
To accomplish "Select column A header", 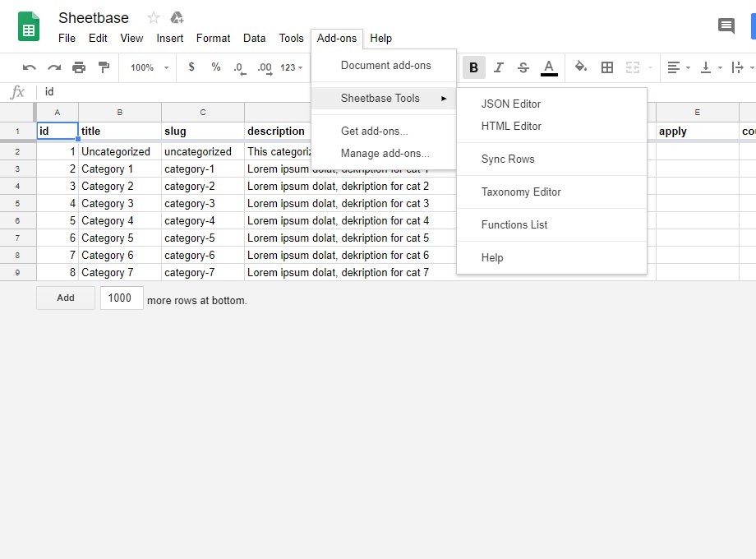I will pyautogui.click(x=58, y=113).
